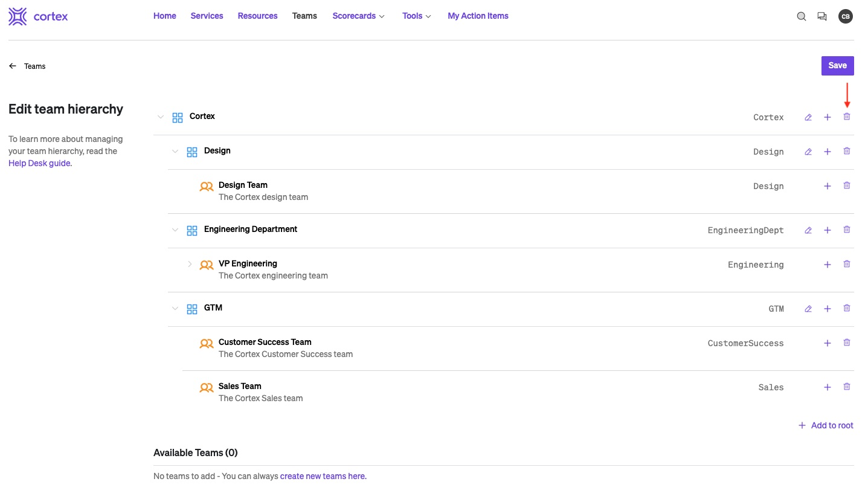Image resolution: width=868 pixels, height=499 pixels.
Task: Collapse the Design department chevron
Action: coord(175,152)
